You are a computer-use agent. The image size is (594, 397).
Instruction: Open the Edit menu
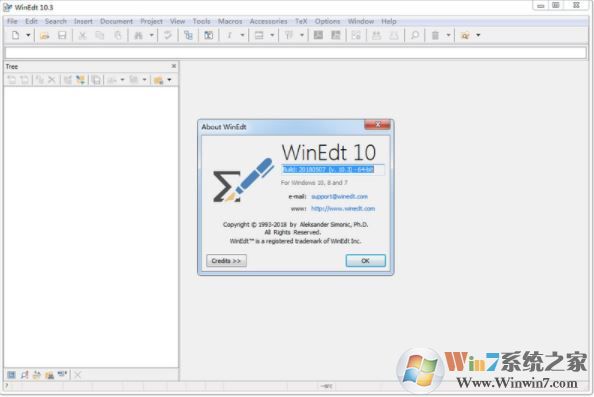pos(31,21)
